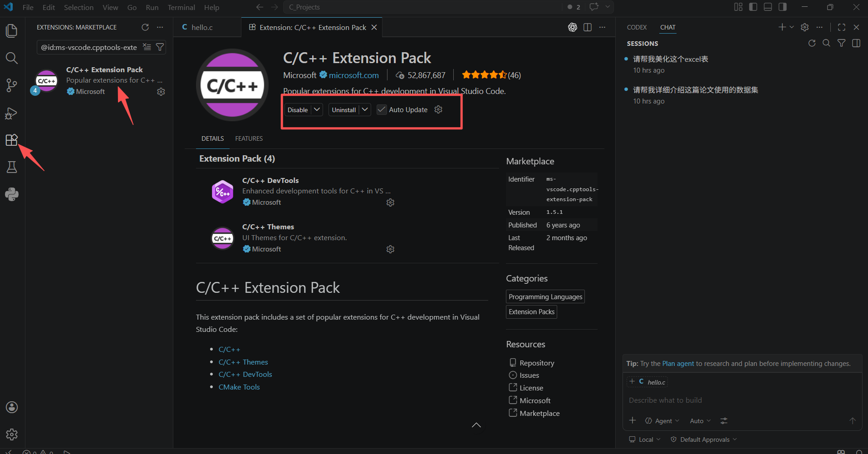Clear the extensions search results
The width and height of the screenshot is (868, 454).
click(x=147, y=47)
